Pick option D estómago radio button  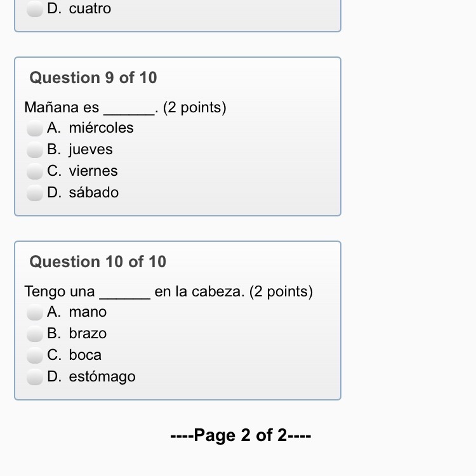[x=35, y=377]
